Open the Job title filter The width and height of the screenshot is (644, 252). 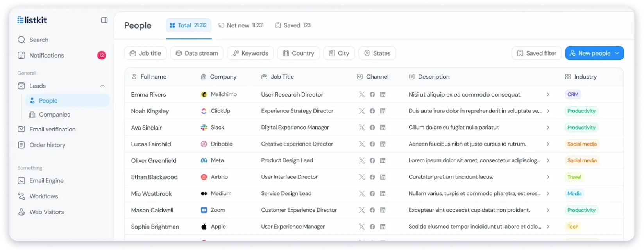145,53
